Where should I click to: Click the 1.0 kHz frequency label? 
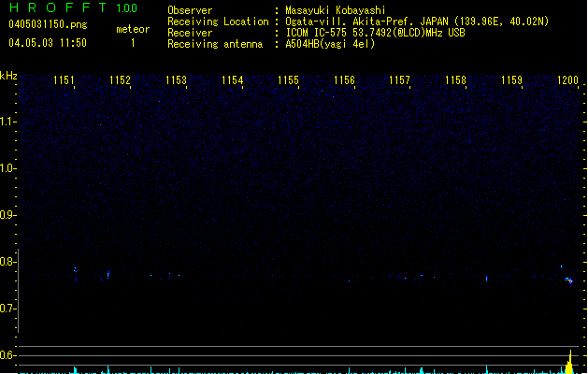(7, 168)
